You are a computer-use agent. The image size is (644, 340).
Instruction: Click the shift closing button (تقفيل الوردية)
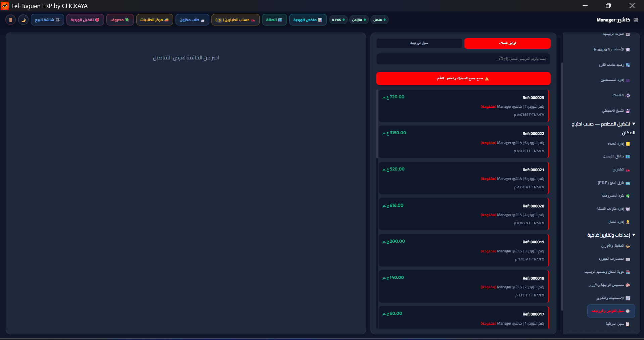pos(85,20)
